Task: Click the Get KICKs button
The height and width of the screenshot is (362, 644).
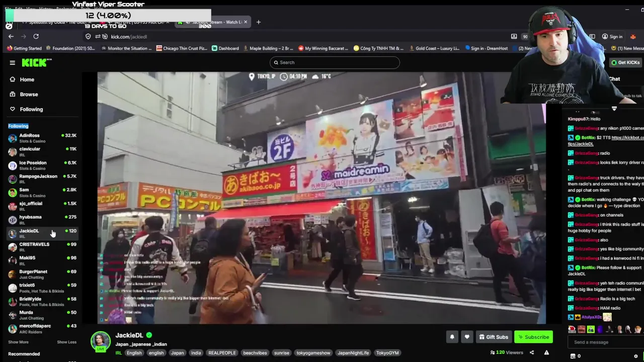Action: 625,62
